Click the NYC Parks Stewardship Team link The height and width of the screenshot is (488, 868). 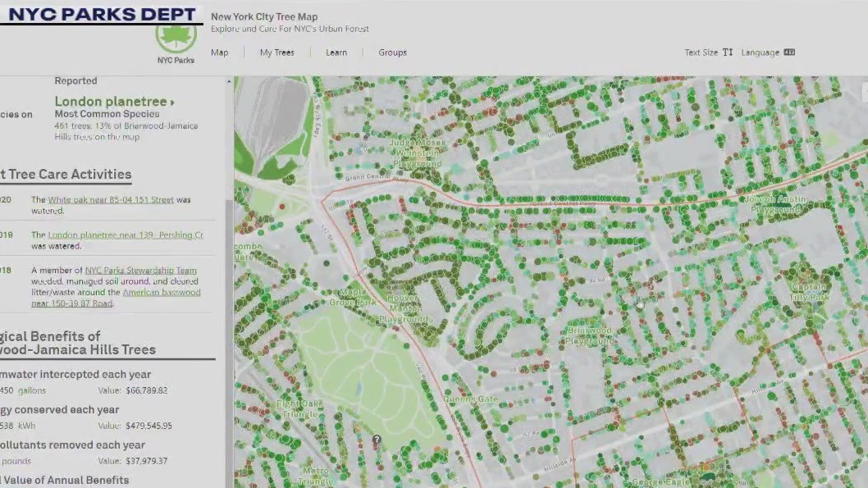click(x=139, y=270)
